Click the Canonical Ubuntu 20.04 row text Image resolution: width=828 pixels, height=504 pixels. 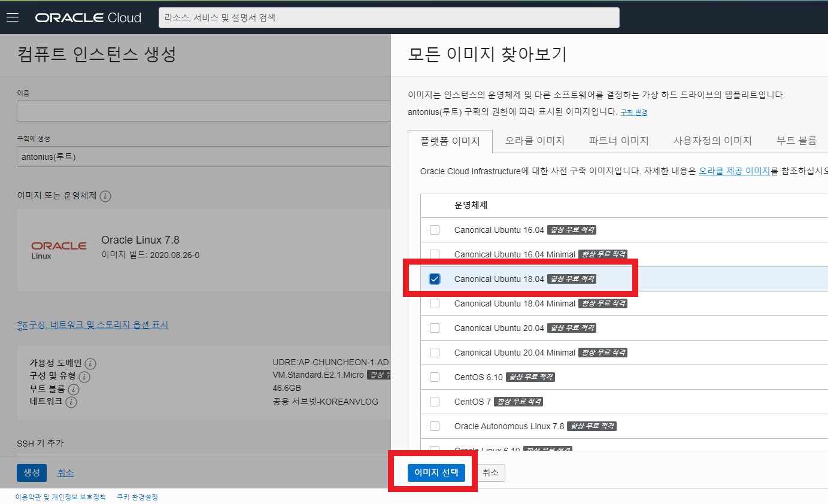pos(499,328)
